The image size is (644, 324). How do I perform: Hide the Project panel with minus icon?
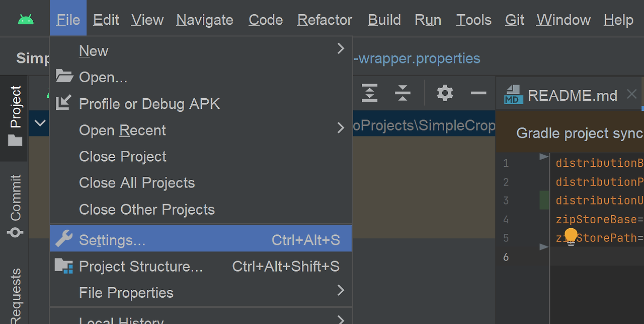478,93
